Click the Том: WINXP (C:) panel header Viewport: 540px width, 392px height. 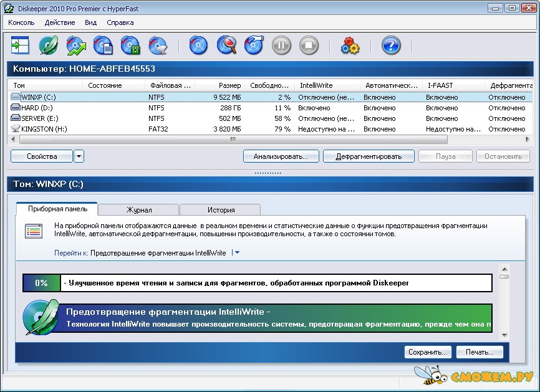pos(271,184)
